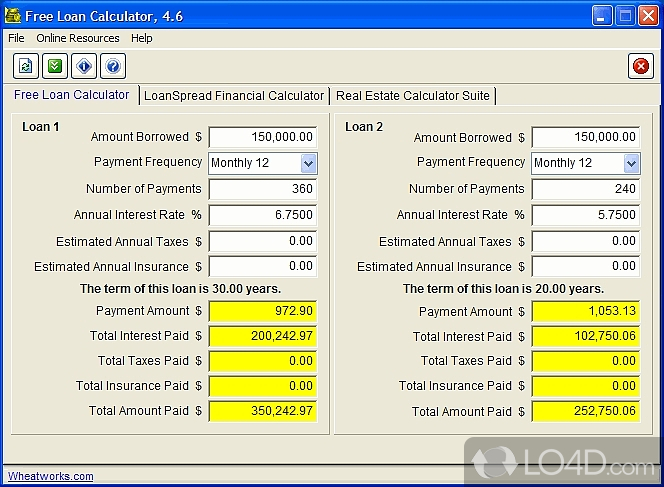The width and height of the screenshot is (664, 487).
Task: Open the Online Resources menu
Action: point(77,38)
